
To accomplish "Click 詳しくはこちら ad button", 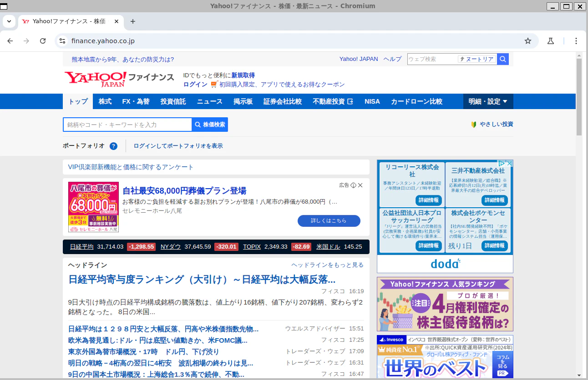I will pyautogui.click(x=329, y=221).
